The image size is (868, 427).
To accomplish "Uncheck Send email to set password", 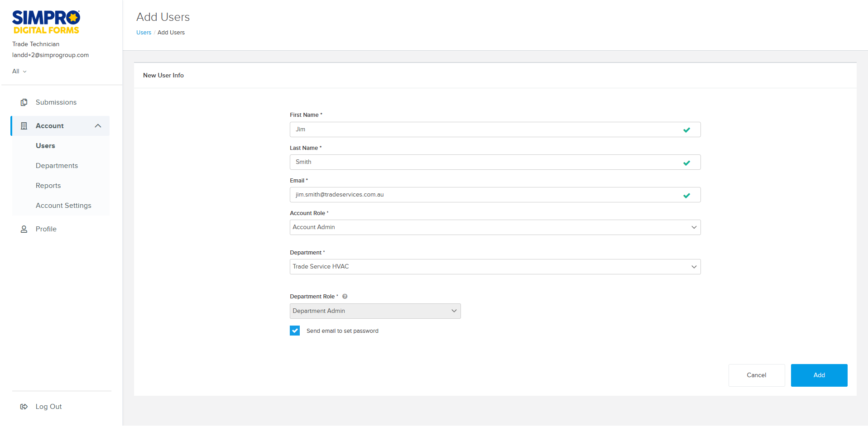I will pyautogui.click(x=295, y=331).
